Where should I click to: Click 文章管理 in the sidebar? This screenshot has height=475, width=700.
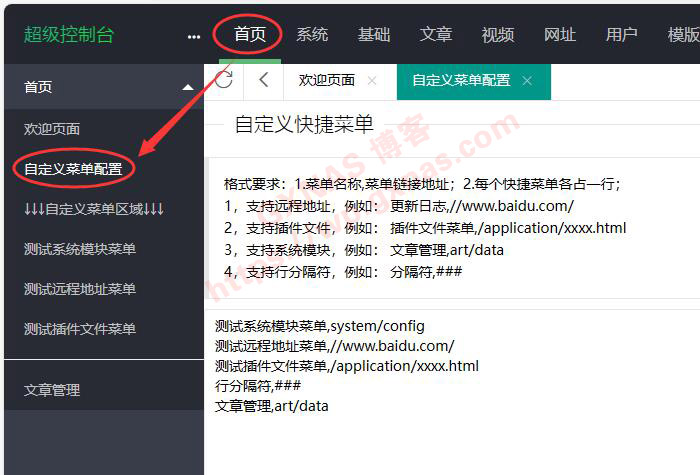tap(52, 390)
